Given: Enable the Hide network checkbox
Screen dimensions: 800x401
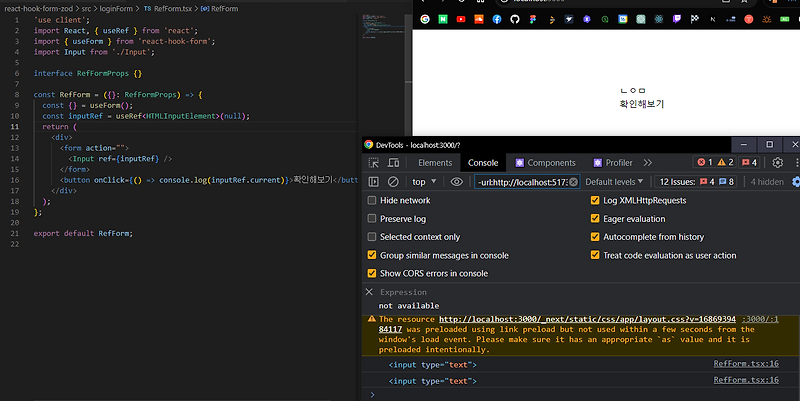Looking at the screenshot, I should coord(373,201).
